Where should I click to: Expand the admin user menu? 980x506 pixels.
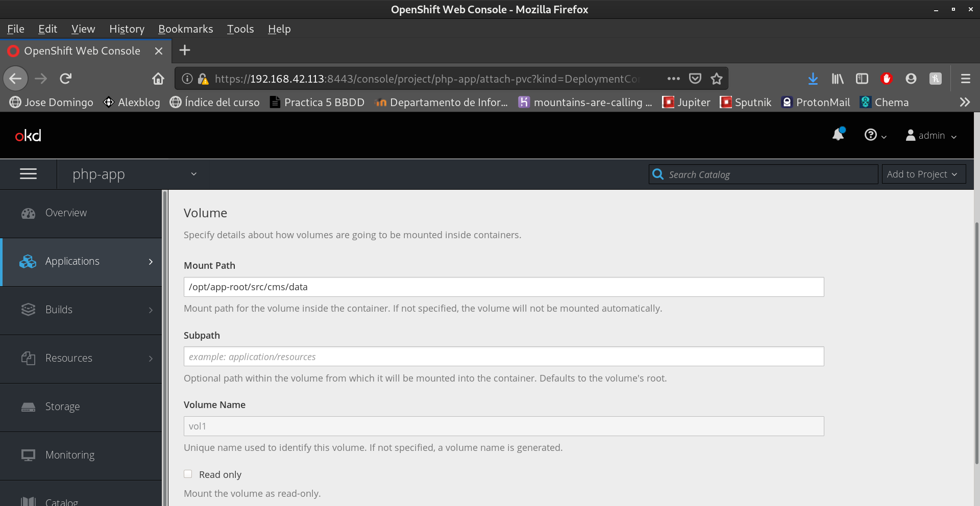[x=931, y=136]
